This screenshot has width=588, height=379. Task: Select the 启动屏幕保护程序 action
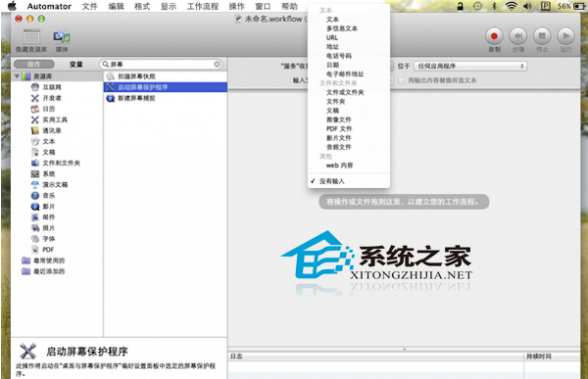click(166, 87)
